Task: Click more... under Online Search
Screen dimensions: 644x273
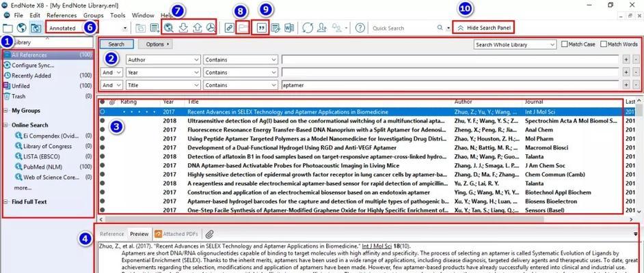Action: click(x=23, y=188)
